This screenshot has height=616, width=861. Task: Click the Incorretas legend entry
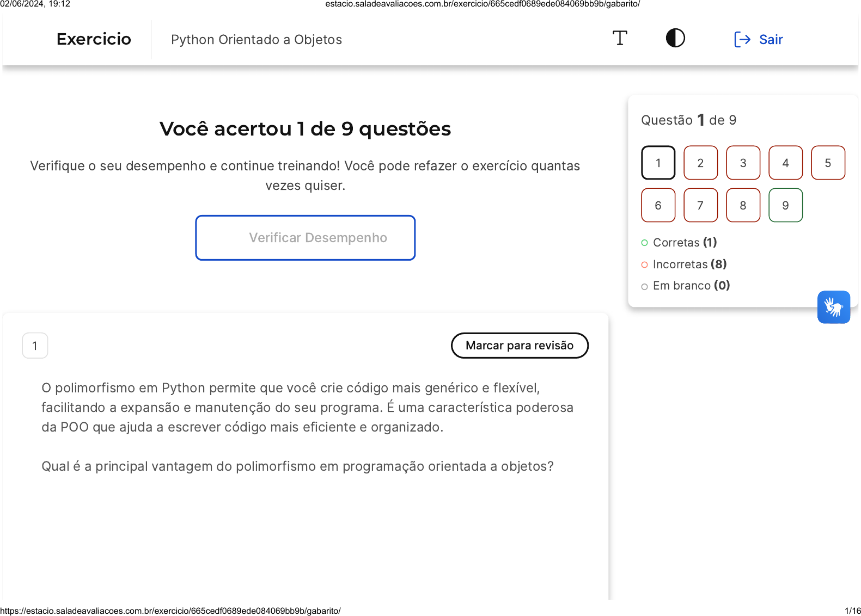(689, 264)
